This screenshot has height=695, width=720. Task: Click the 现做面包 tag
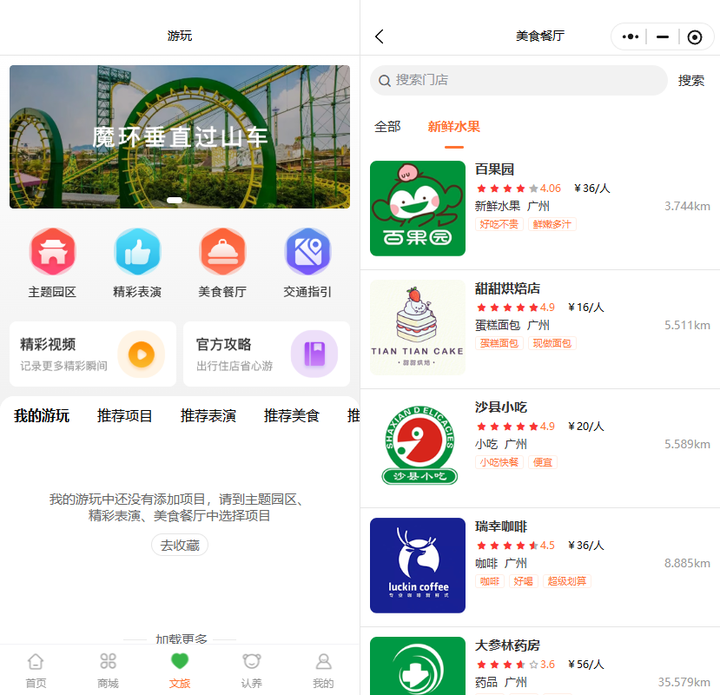(x=552, y=343)
